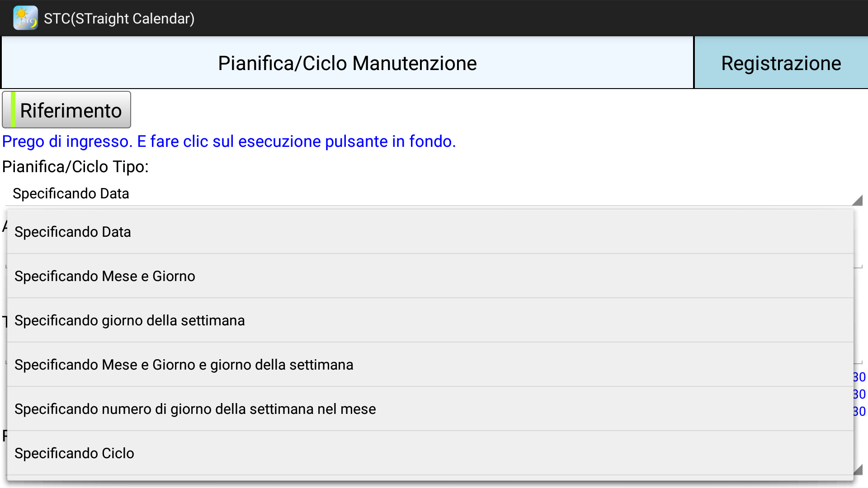Click the partially hidden spinner arrow at bottom right
The image size is (868, 488).
coord(858,469)
